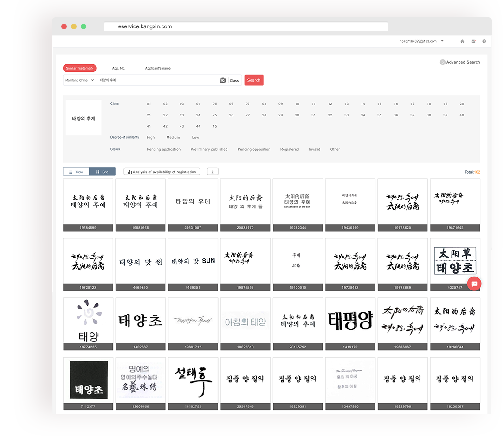Click the camera image search icon
Viewport: 504px width, 438px height.
(x=223, y=80)
